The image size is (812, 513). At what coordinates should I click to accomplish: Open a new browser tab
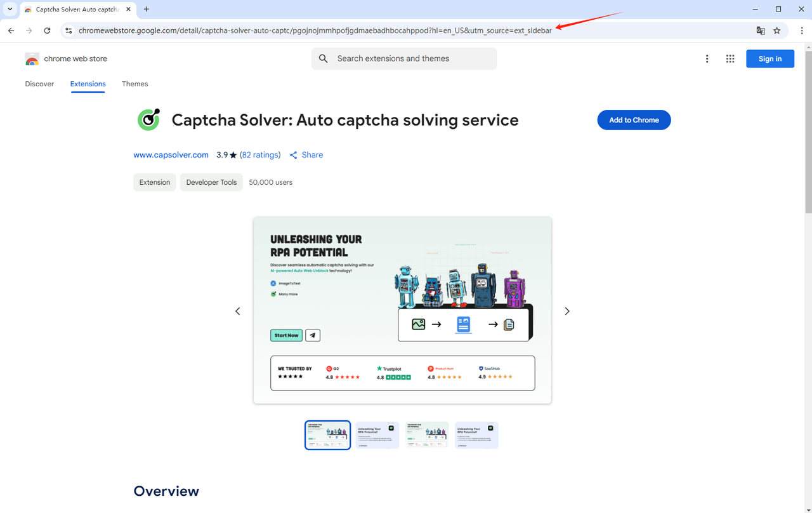point(147,9)
